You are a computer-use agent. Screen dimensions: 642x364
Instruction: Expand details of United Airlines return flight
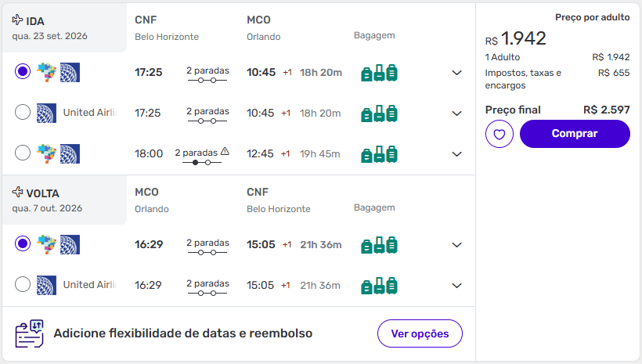(x=457, y=286)
